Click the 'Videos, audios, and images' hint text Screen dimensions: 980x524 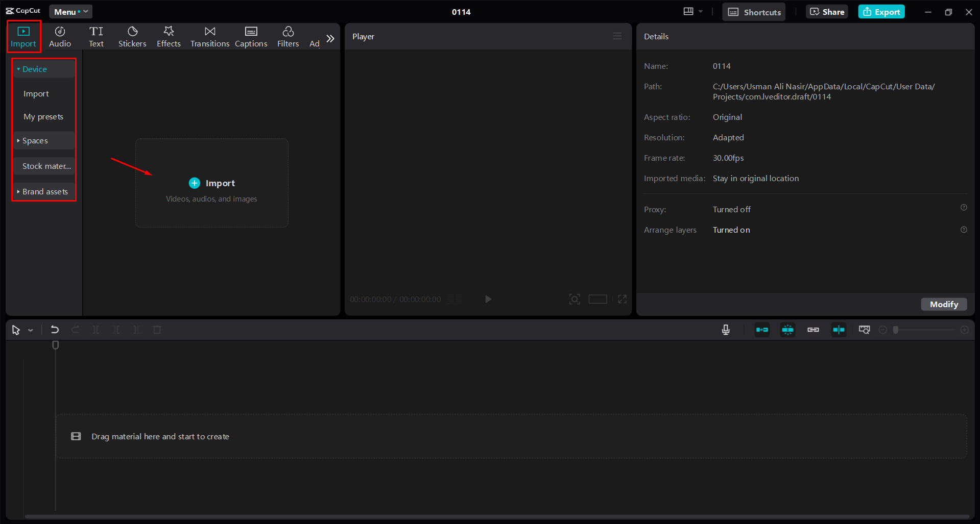pyautogui.click(x=211, y=199)
